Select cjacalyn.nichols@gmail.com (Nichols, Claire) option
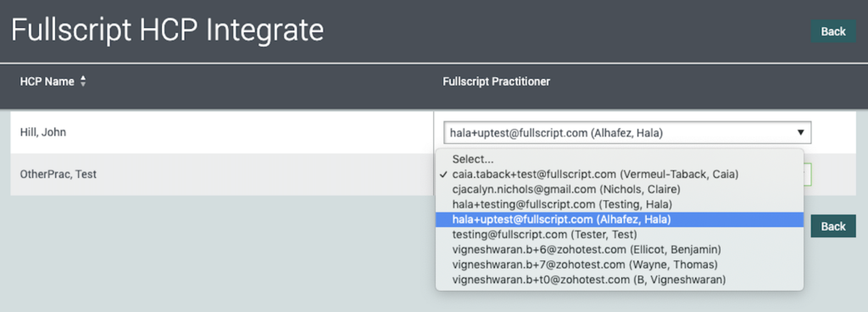 click(x=620, y=189)
